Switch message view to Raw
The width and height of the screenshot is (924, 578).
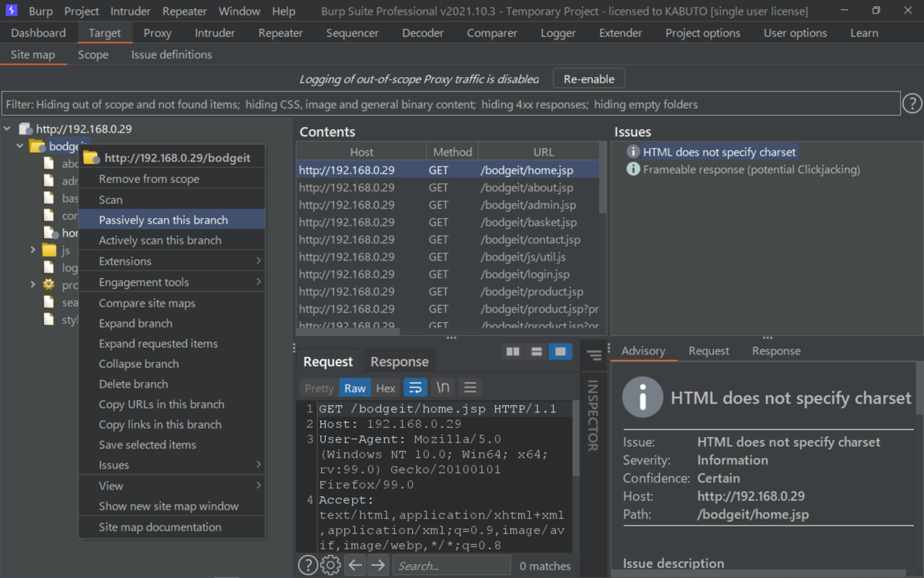(355, 388)
